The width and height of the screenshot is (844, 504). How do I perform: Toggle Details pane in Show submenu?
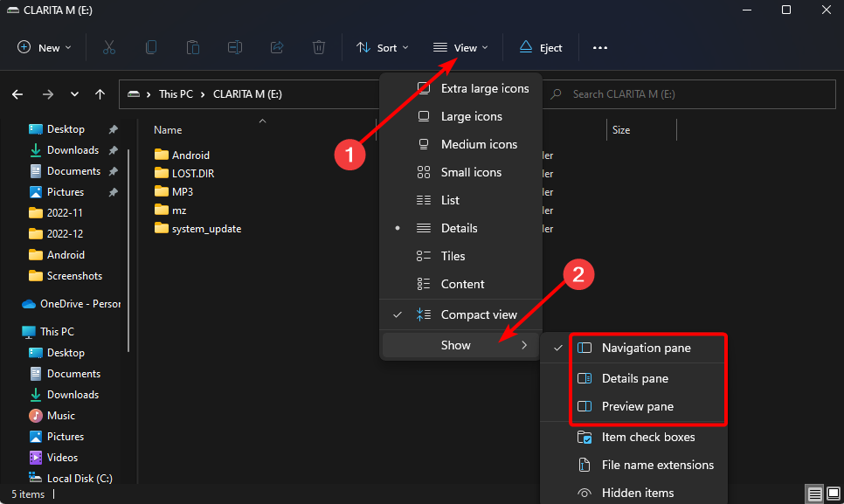click(634, 378)
